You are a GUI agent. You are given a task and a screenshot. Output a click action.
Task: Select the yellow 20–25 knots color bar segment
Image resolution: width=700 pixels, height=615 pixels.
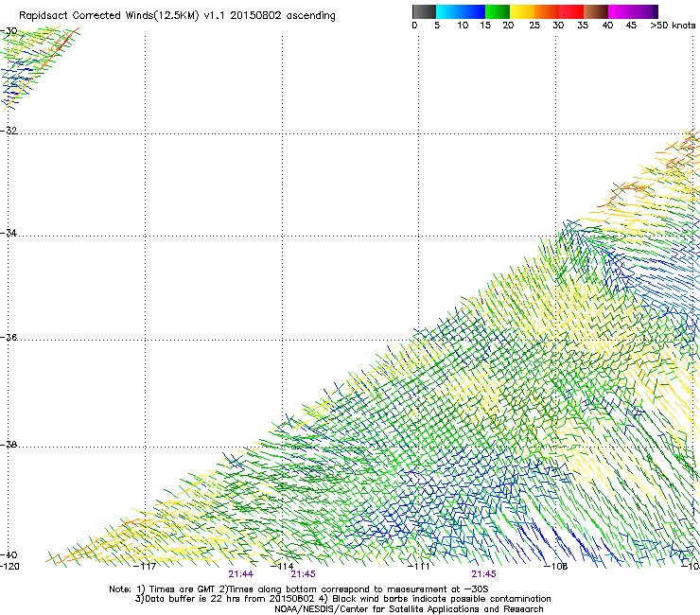click(522, 11)
